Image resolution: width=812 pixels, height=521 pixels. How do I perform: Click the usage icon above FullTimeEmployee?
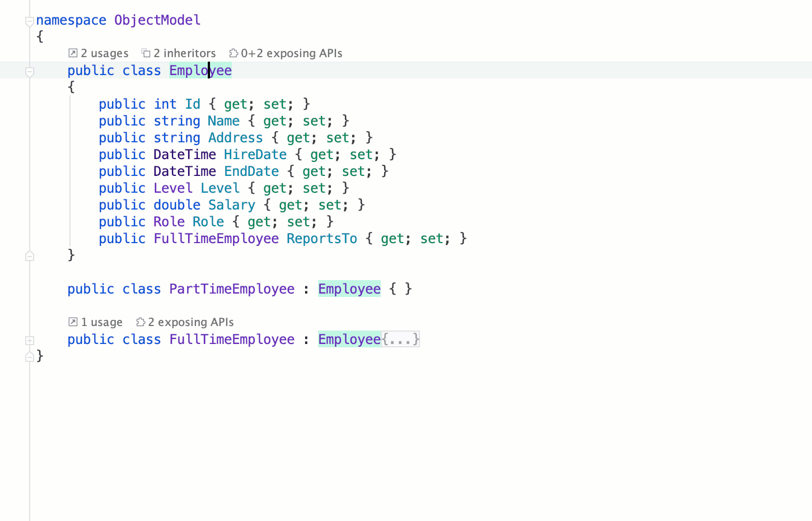point(72,322)
